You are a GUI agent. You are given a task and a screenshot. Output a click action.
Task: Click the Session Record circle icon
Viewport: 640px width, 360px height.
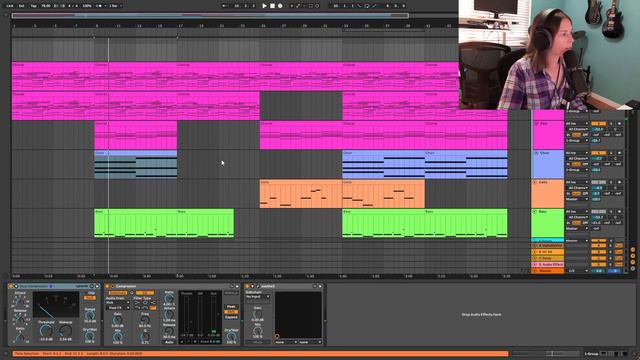317,6
